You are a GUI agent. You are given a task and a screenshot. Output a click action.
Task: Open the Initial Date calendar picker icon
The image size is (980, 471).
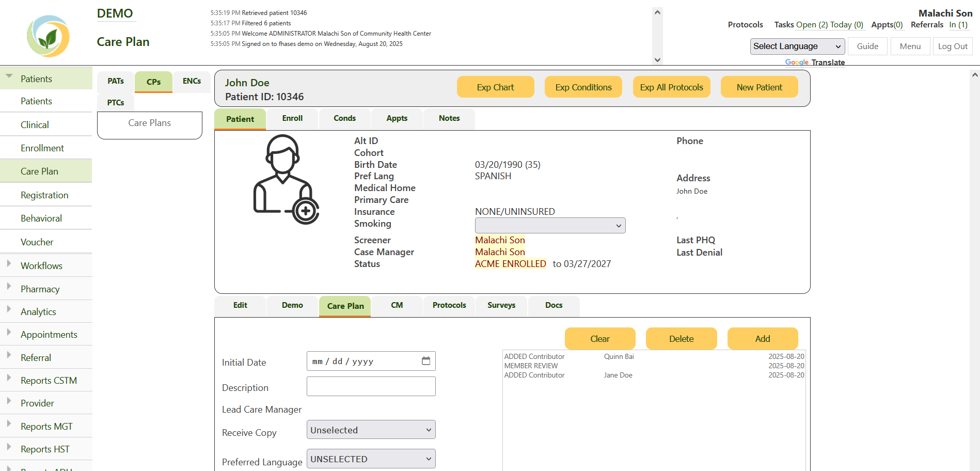[426, 361]
